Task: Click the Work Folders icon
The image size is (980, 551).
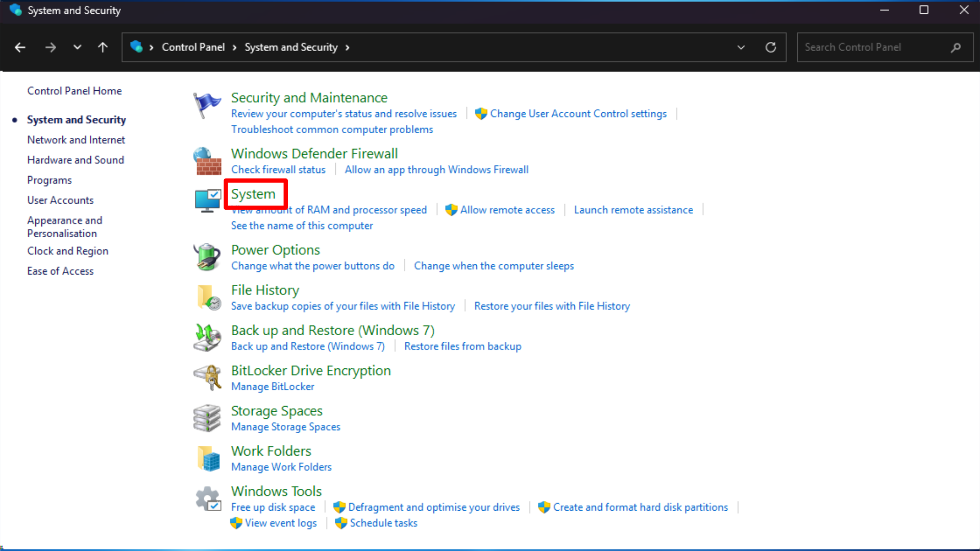Action: pyautogui.click(x=208, y=458)
